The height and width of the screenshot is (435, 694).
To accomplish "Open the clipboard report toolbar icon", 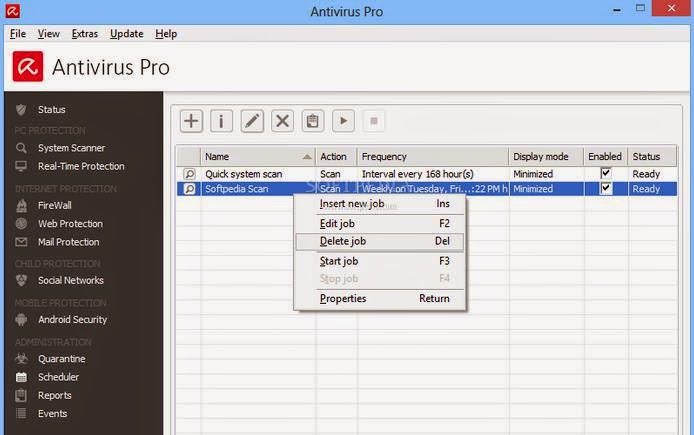I will pos(312,121).
